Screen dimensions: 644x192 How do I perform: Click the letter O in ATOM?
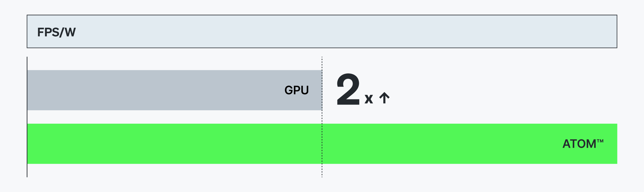pyautogui.click(x=581, y=144)
